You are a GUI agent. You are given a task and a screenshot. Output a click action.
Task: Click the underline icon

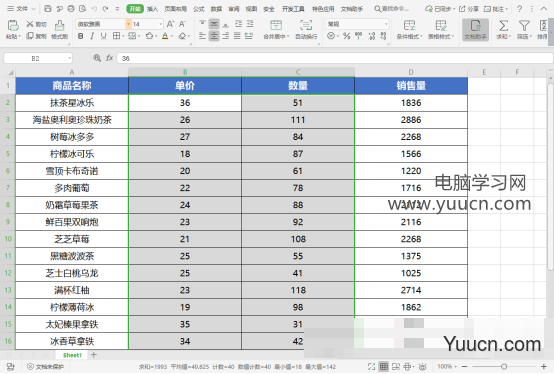pyautogui.click(x=103, y=36)
